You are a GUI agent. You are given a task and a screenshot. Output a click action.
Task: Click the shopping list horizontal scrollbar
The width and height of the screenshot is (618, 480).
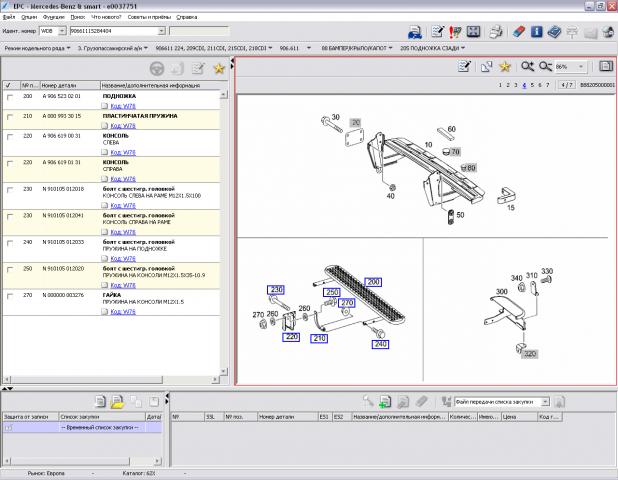pos(69,461)
